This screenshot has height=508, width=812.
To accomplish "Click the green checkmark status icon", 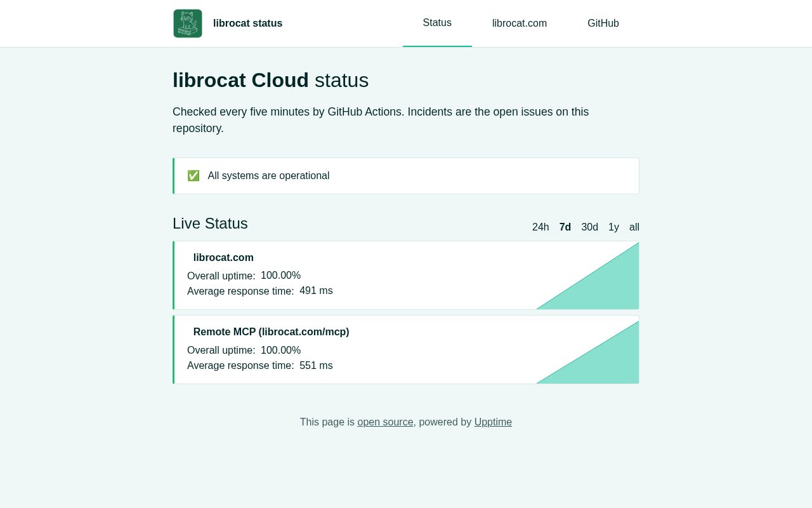I will coord(193,176).
